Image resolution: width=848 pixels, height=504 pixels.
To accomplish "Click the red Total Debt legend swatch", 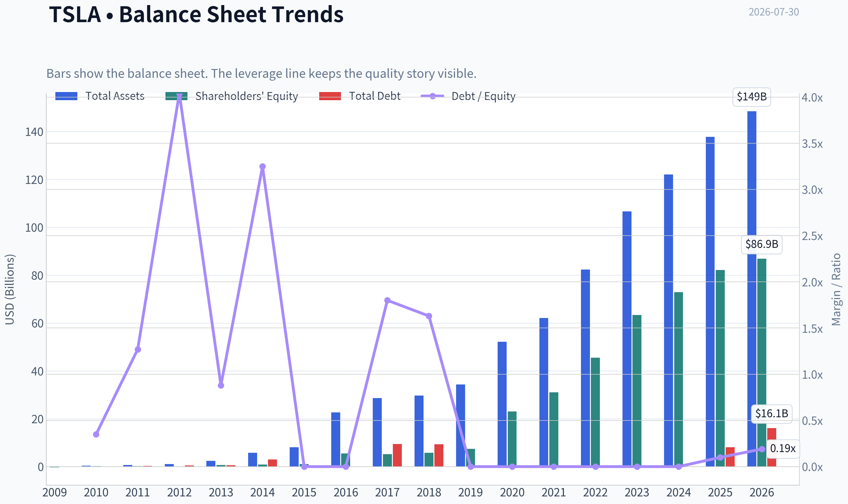I will tap(330, 96).
